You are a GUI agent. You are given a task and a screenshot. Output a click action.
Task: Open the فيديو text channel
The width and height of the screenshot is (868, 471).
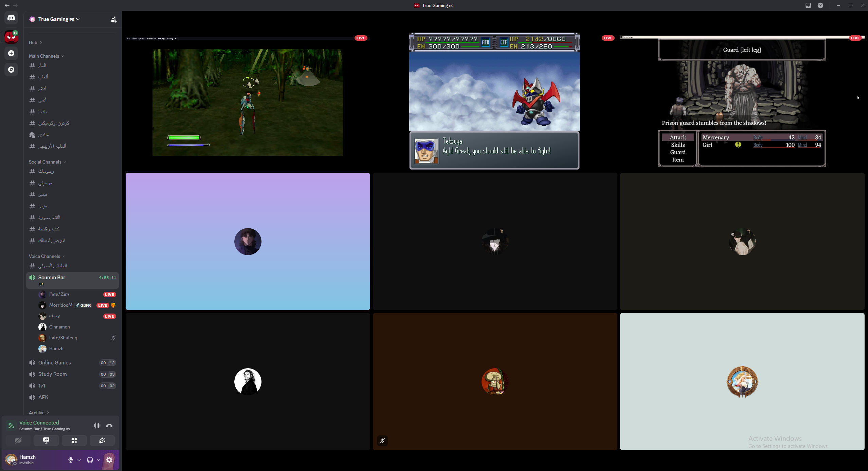pyautogui.click(x=73, y=195)
